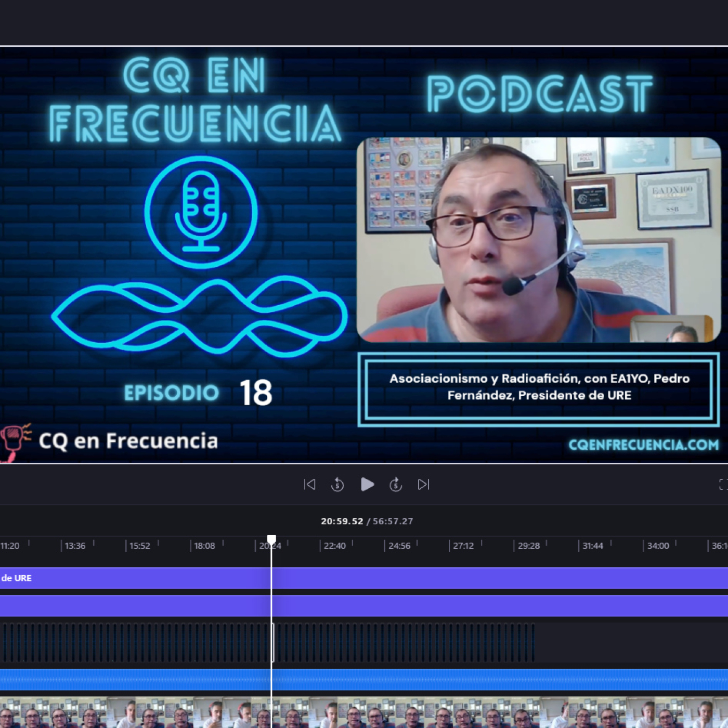Click the CQENFRECUENCIA.COM text in preview
Viewport: 728px width, 728px height.
pos(644,445)
